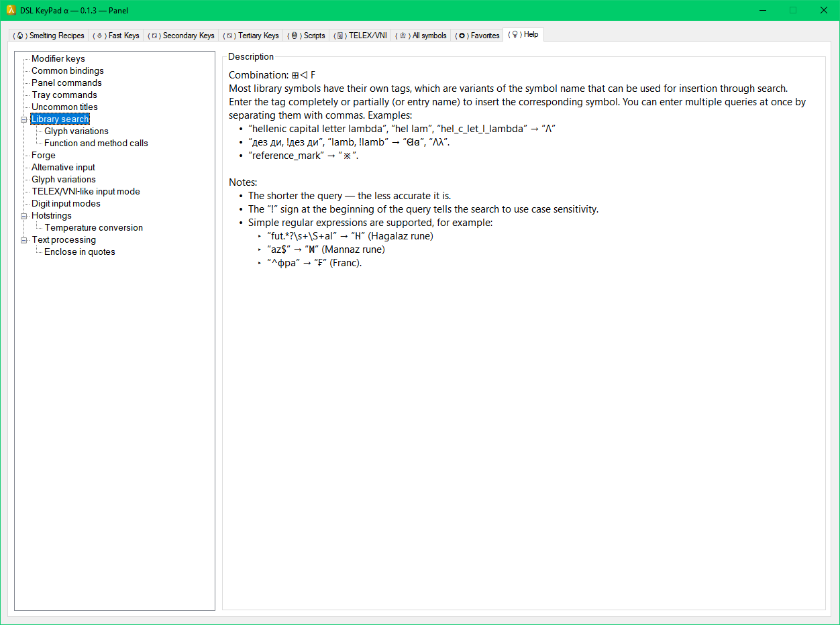Select top-level Glyph variations below Alternative input

click(x=64, y=180)
